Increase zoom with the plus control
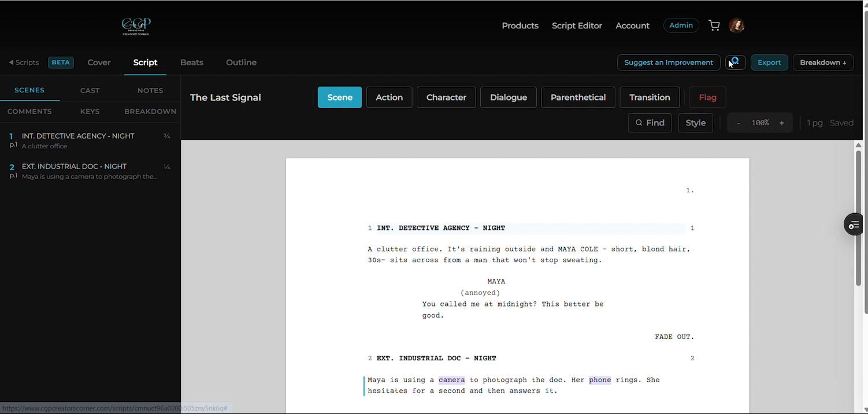Image resolution: width=868 pixels, height=414 pixels. [x=781, y=122]
